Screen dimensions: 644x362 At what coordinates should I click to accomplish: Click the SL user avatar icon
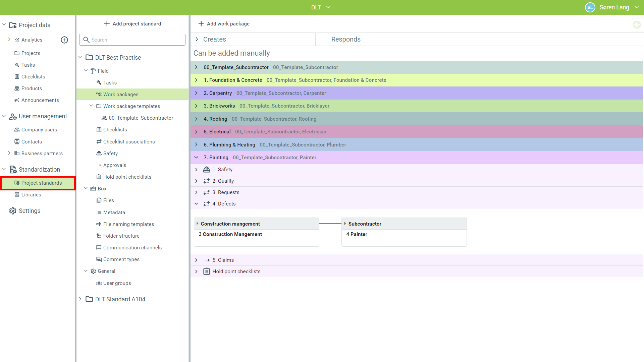point(590,7)
